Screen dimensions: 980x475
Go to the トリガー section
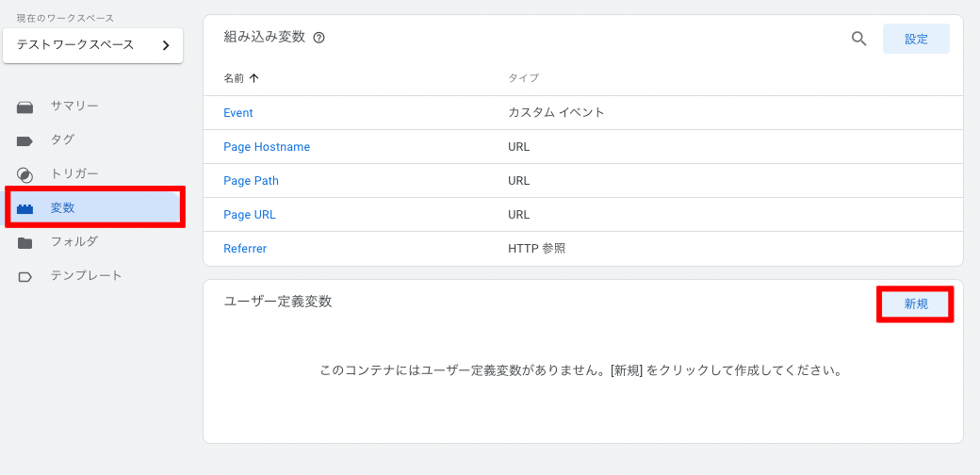pos(74,173)
